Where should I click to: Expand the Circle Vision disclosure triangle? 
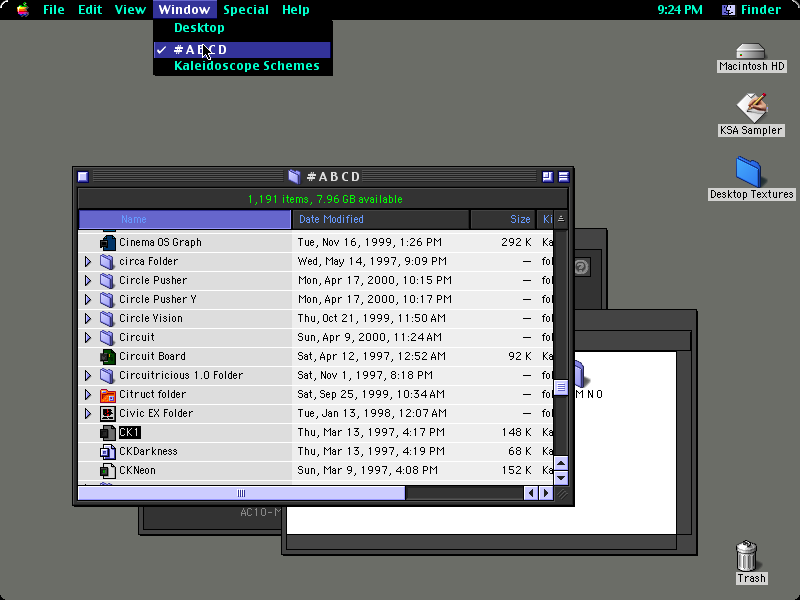tap(88, 318)
